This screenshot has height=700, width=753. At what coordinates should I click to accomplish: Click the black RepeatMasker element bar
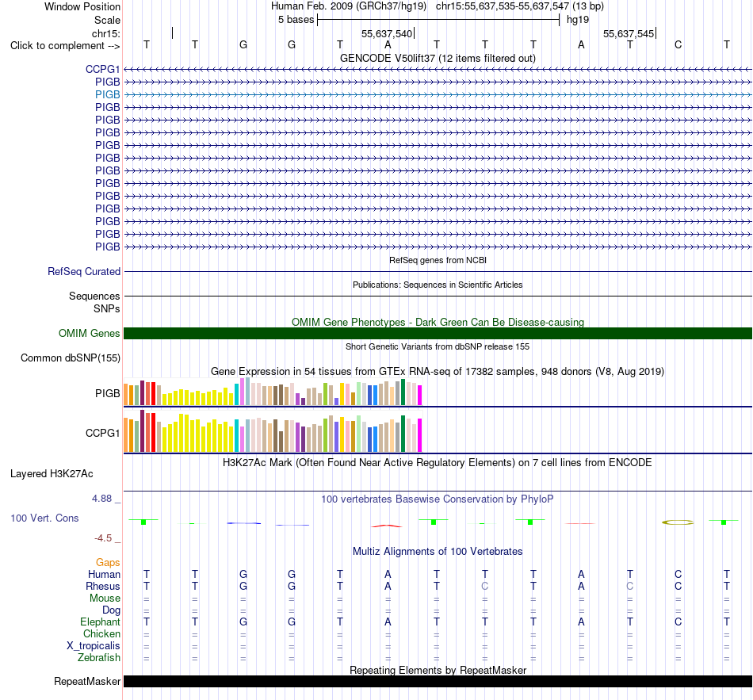tap(438, 681)
